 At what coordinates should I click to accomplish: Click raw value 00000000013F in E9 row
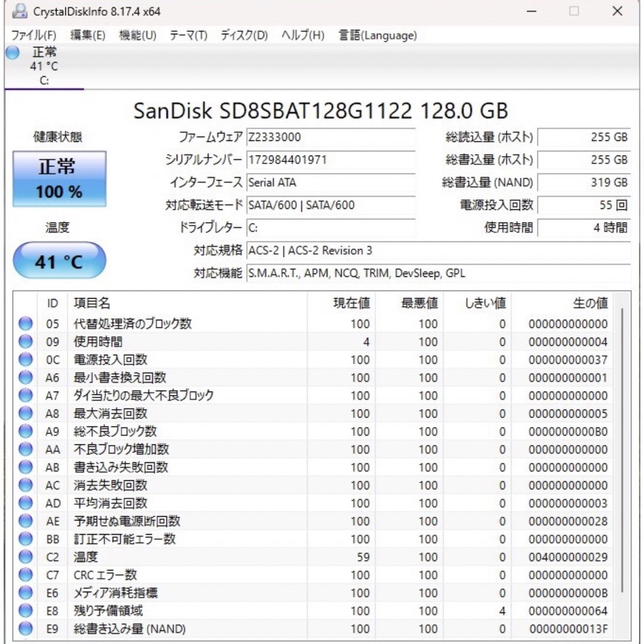[x=568, y=629]
